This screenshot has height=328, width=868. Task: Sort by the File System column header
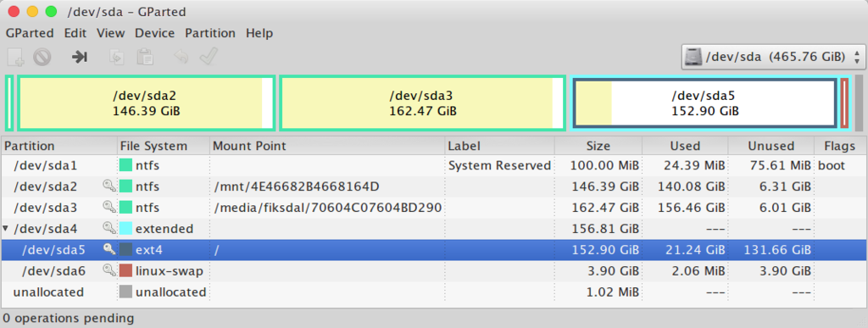click(164, 146)
